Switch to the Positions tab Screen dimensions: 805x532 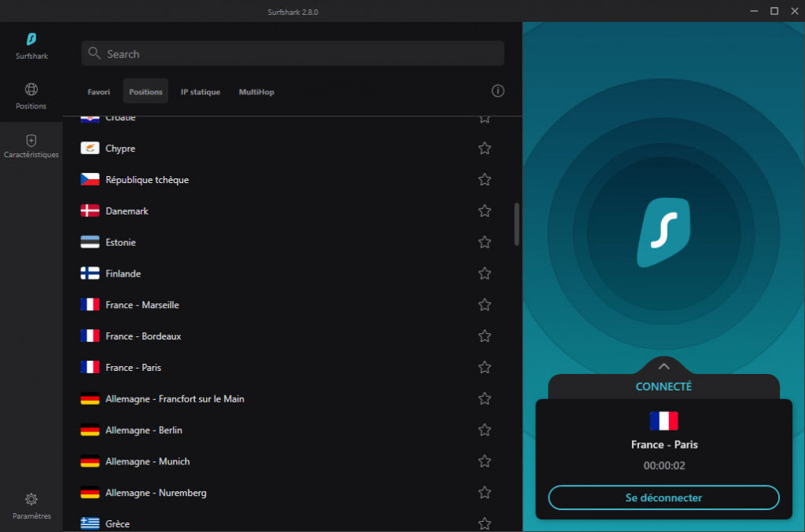145,91
